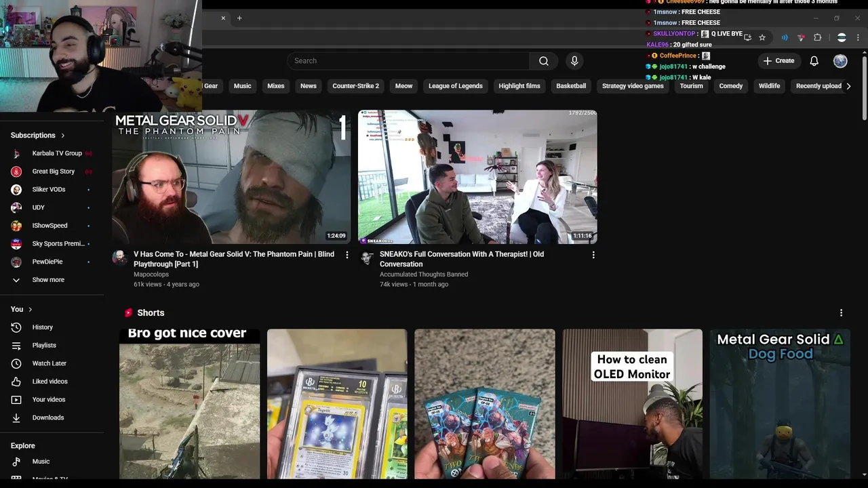Expand the Subscriptions section chevron
Viewport: 868px width, 488px height.
(x=63, y=136)
